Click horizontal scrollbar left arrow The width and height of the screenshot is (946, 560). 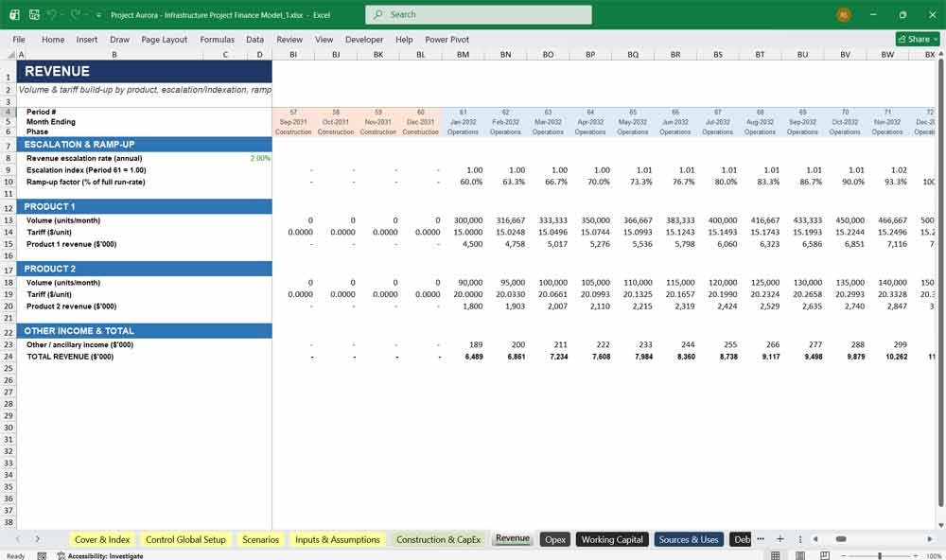[x=815, y=539]
